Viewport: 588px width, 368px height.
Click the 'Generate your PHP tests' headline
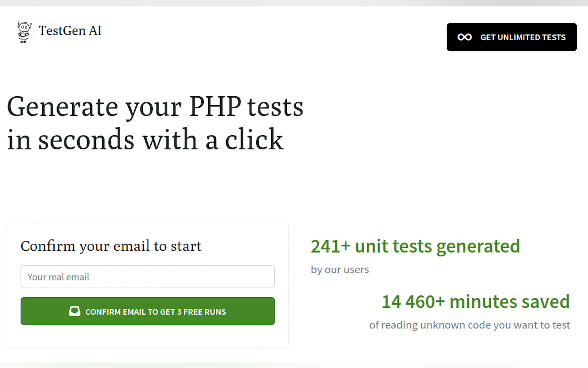155,107
